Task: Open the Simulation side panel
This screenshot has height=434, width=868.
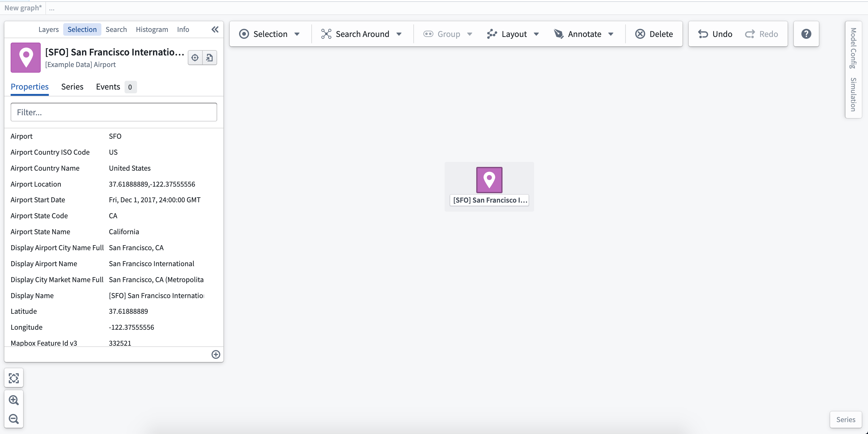Action: click(853, 95)
